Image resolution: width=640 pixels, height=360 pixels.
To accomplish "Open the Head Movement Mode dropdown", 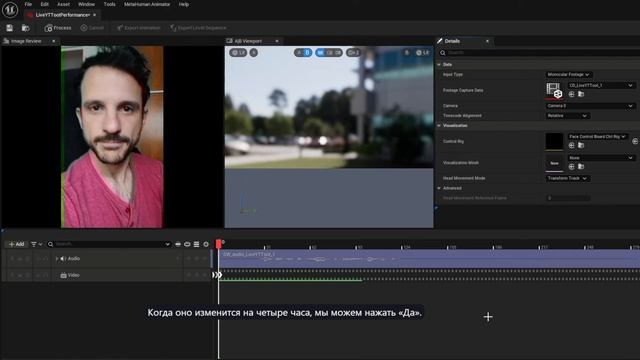I will coord(568,178).
